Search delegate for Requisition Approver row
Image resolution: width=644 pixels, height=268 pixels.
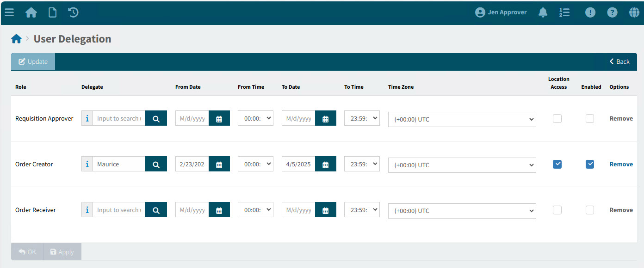[156, 119]
